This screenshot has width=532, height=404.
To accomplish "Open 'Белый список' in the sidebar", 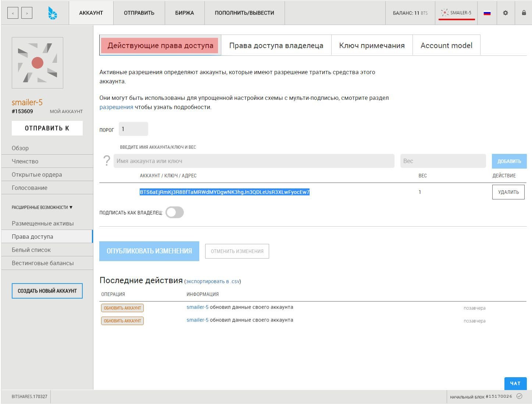I will tap(47, 250).
